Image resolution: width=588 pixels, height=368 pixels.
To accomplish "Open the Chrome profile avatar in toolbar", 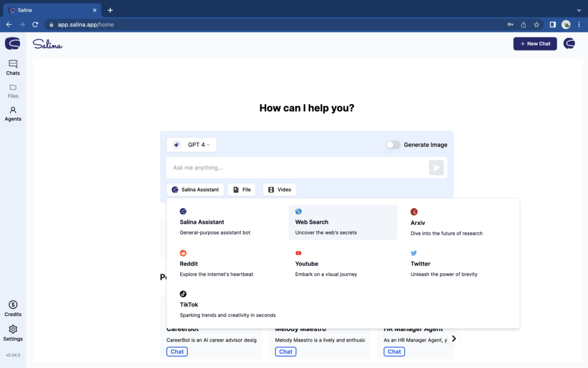I will click(566, 24).
